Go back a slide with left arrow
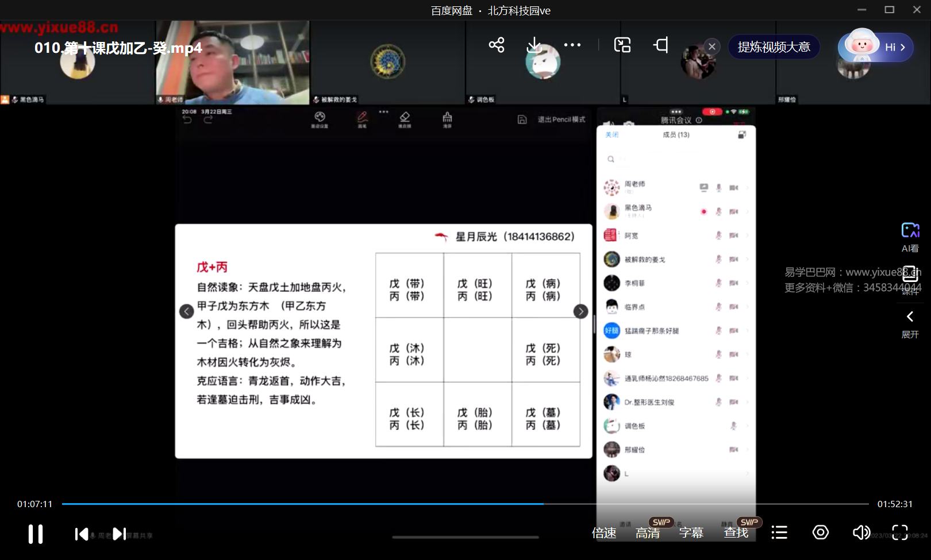Screen dimensions: 931x560 click(186, 311)
